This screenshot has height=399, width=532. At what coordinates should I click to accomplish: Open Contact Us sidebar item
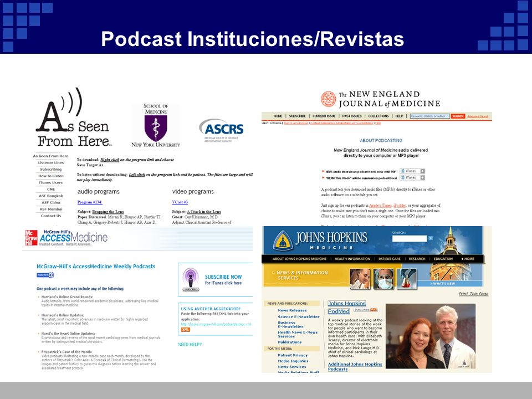(51, 216)
